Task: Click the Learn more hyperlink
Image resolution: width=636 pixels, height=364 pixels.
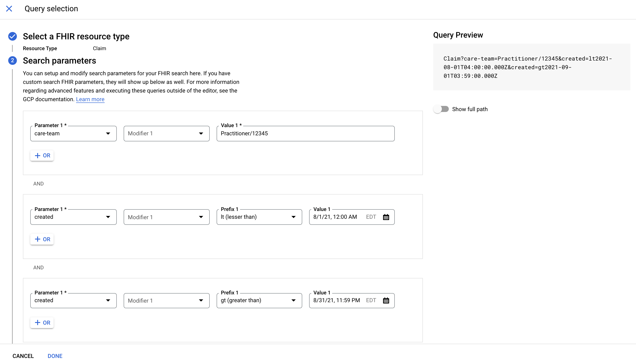Action: coord(90,99)
